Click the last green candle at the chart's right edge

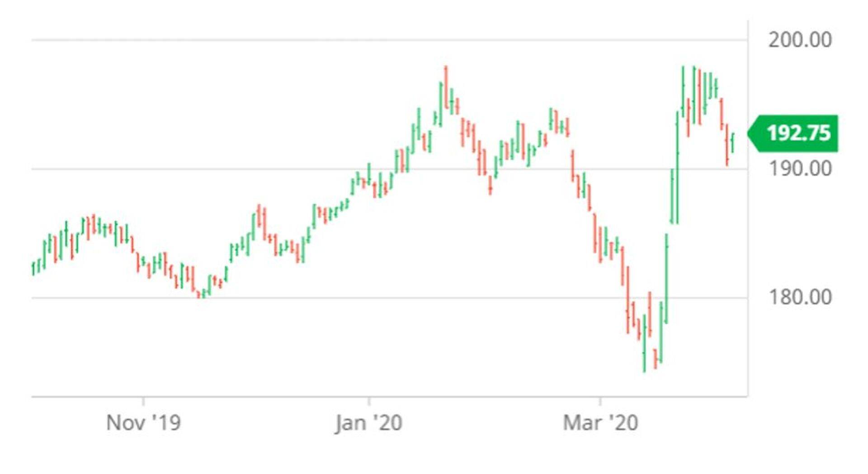pos(732,142)
